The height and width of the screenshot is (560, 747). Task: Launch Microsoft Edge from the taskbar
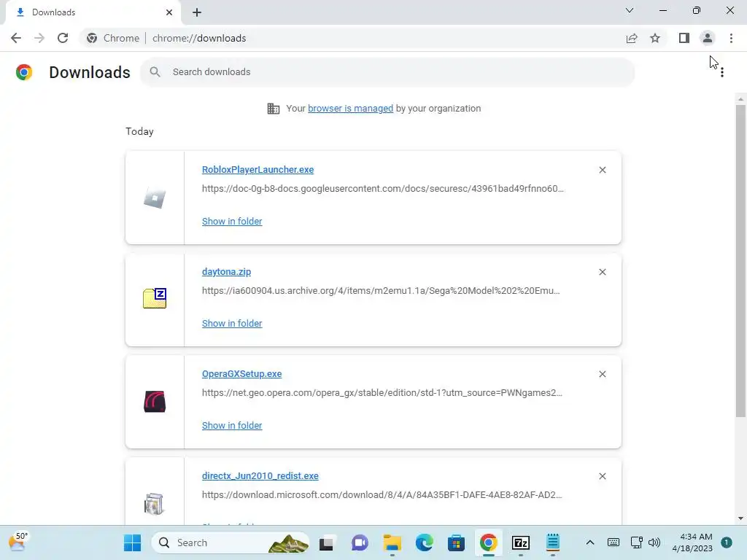[x=424, y=542]
